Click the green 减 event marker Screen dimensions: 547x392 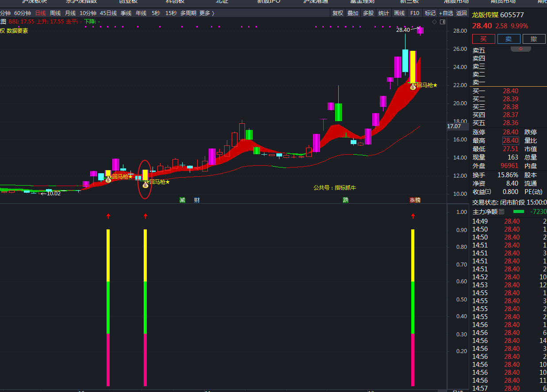[182, 200]
